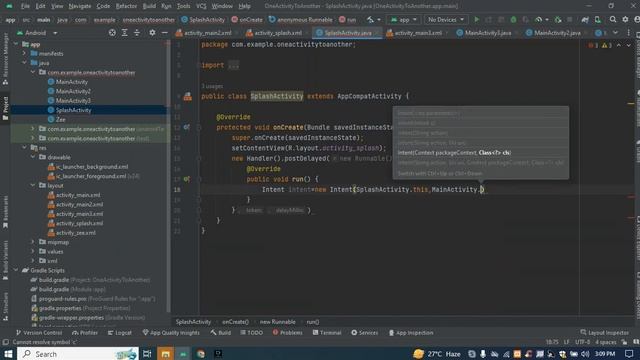Click the Chrome taskbar icon
This screenshot has width=640, height=360.
(x=200, y=354)
